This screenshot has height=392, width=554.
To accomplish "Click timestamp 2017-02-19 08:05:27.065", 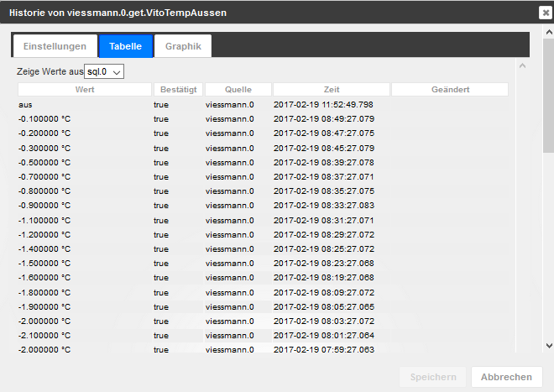I will [x=324, y=307].
